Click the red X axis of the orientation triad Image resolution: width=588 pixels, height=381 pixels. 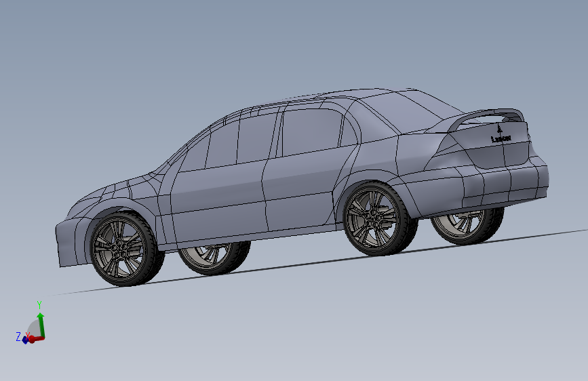pos(37,339)
